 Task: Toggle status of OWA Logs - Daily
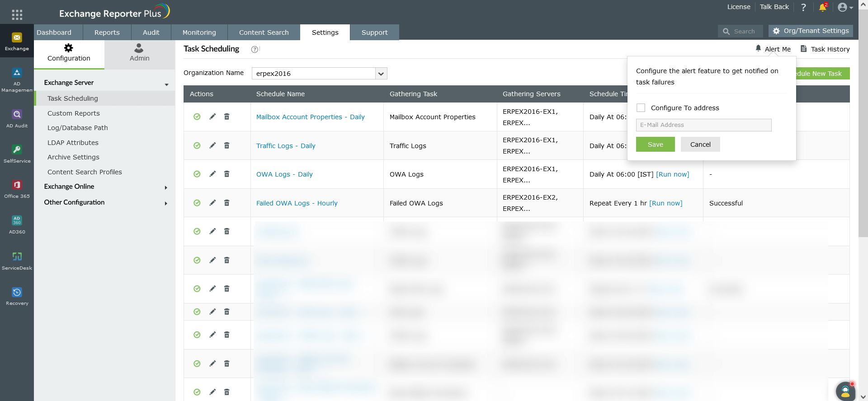point(197,174)
